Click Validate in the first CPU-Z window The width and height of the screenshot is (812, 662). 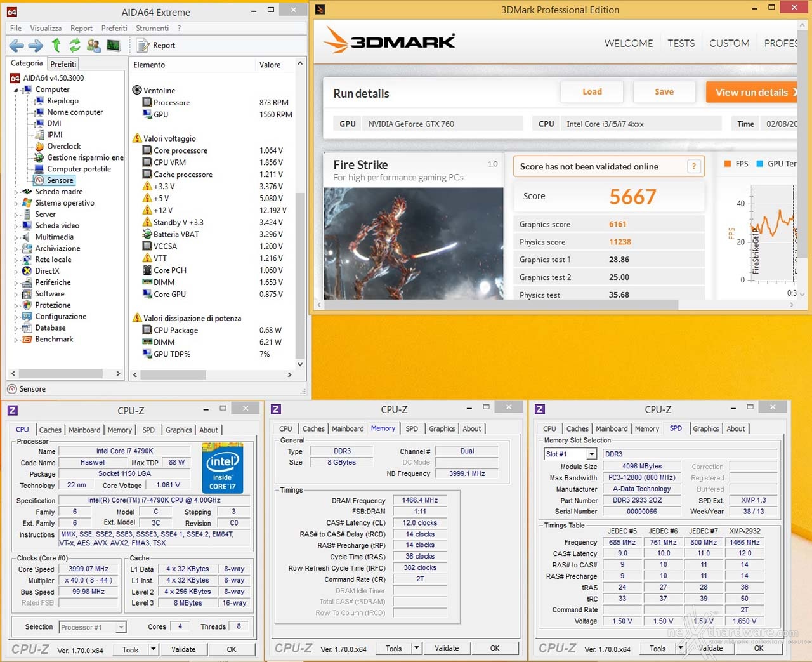(x=183, y=649)
